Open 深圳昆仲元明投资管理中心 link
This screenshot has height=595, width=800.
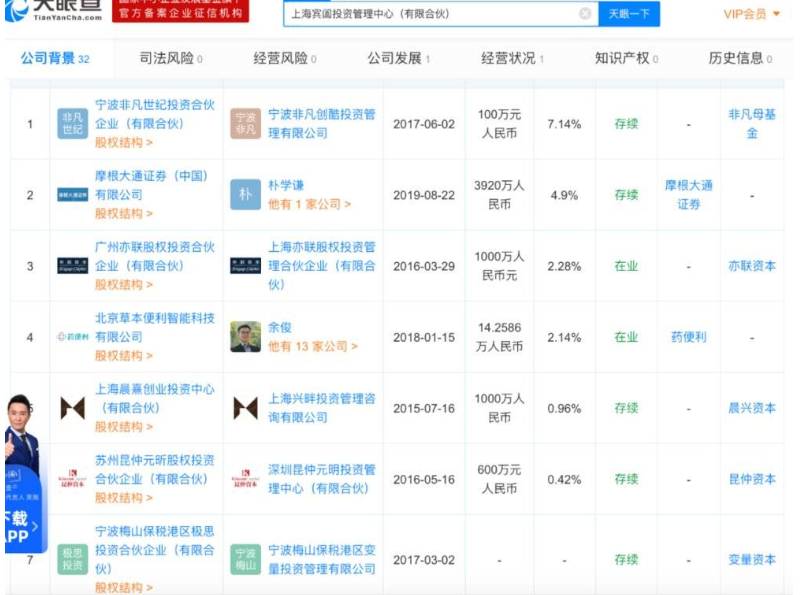[322, 479]
